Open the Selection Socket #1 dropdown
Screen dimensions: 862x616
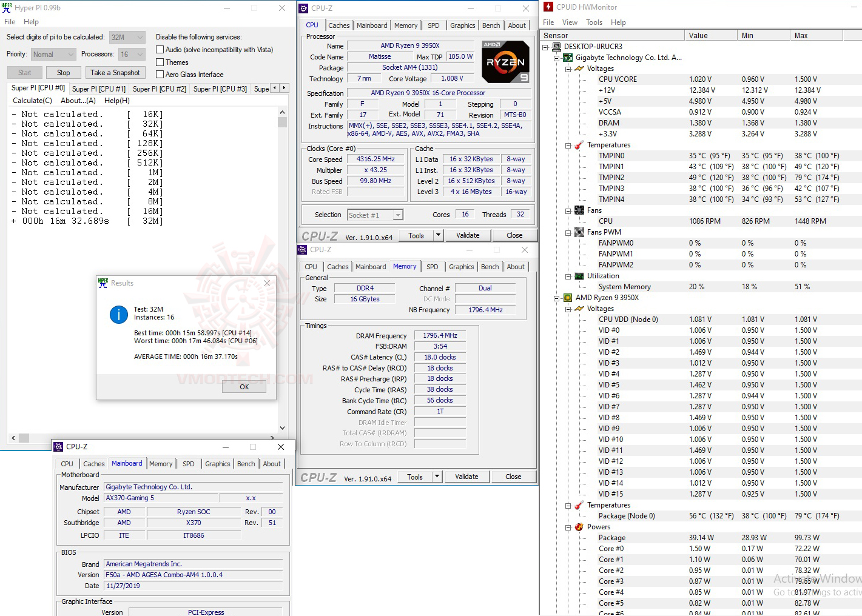pyautogui.click(x=375, y=215)
